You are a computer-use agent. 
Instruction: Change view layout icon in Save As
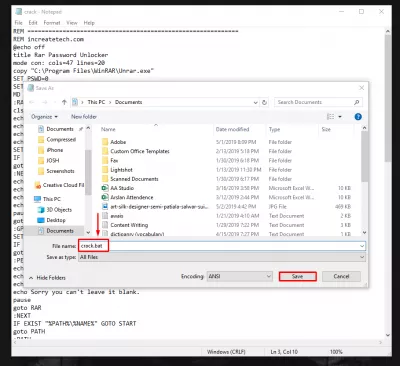coord(330,117)
